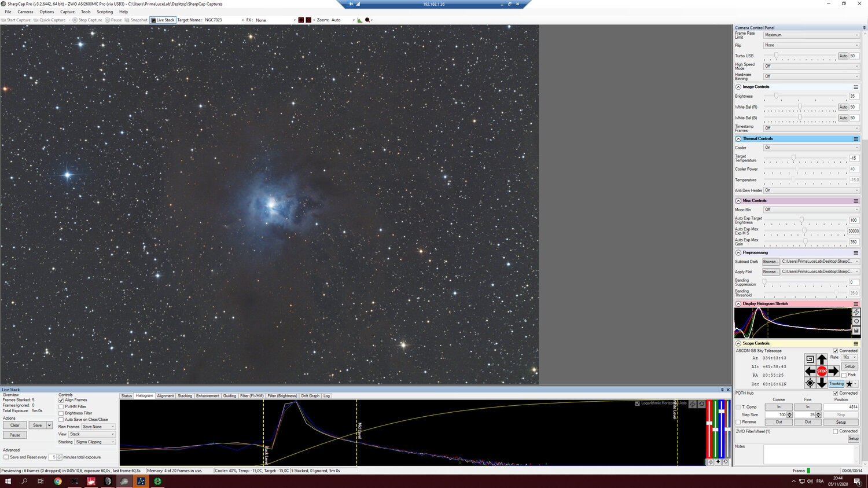Collapse the Image Controls section

(738, 87)
